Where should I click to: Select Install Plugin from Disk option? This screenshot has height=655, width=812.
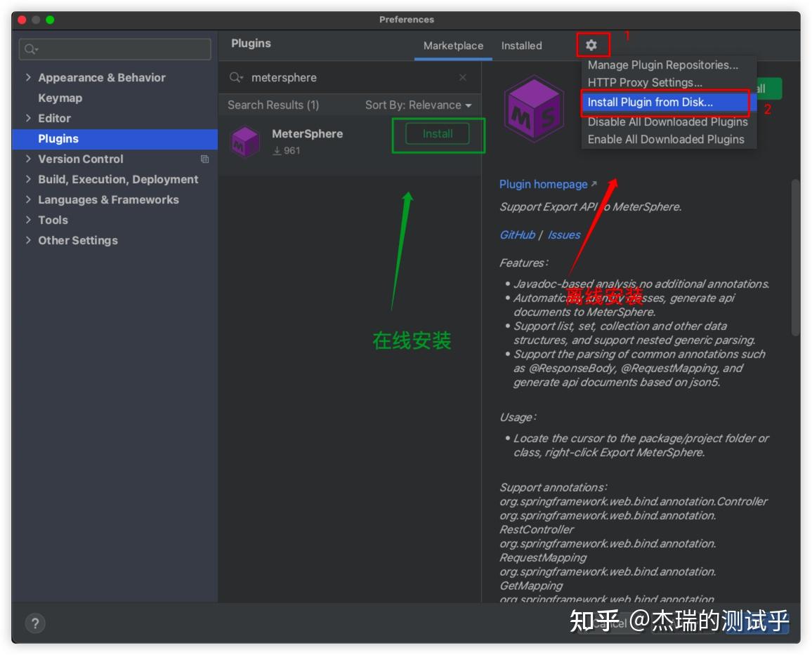tap(665, 102)
